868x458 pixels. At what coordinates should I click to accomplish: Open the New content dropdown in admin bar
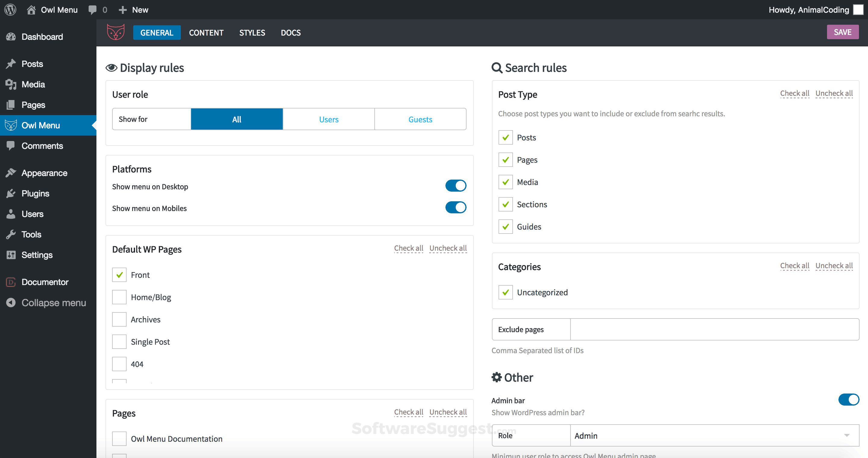pyautogui.click(x=134, y=9)
